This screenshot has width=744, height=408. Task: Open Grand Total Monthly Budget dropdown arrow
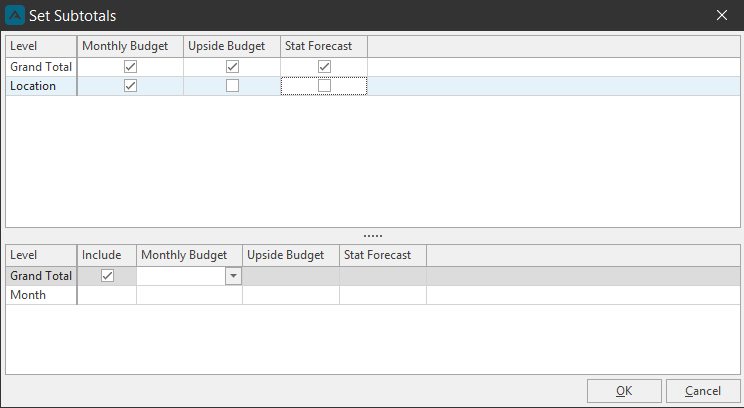point(233,276)
